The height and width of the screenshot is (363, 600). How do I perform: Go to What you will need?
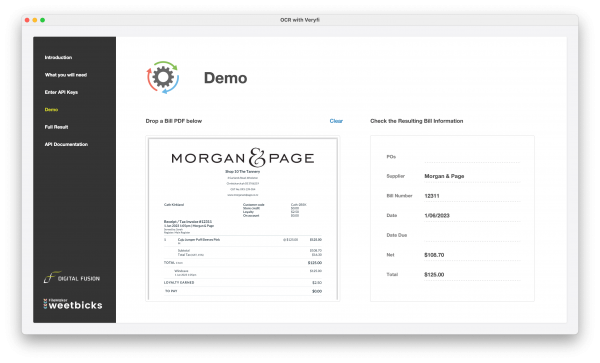tap(66, 75)
